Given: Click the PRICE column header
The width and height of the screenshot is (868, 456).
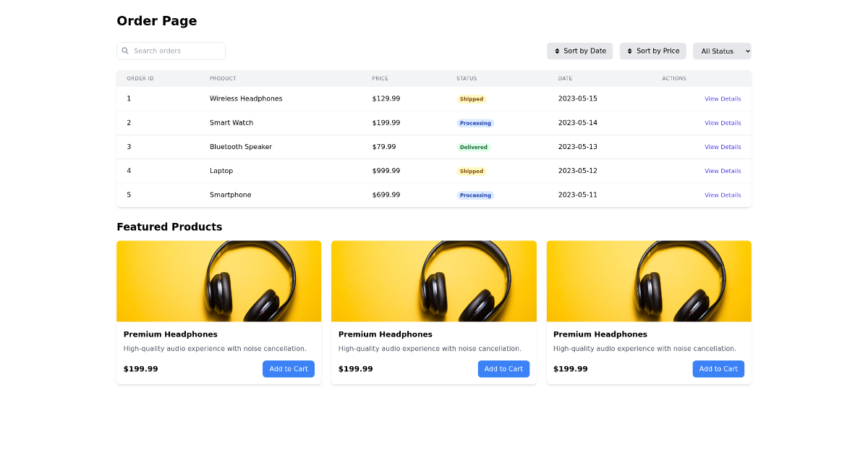Looking at the screenshot, I should [x=380, y=78].
